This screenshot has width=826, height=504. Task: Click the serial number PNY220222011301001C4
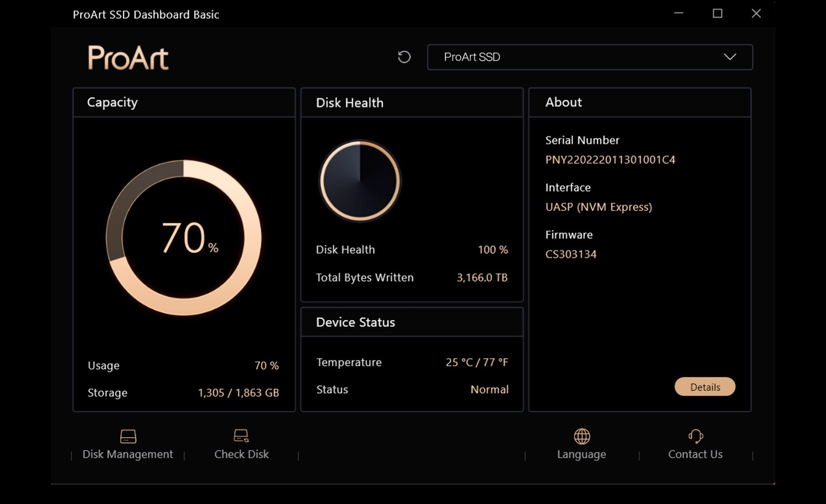click(610, 160)
